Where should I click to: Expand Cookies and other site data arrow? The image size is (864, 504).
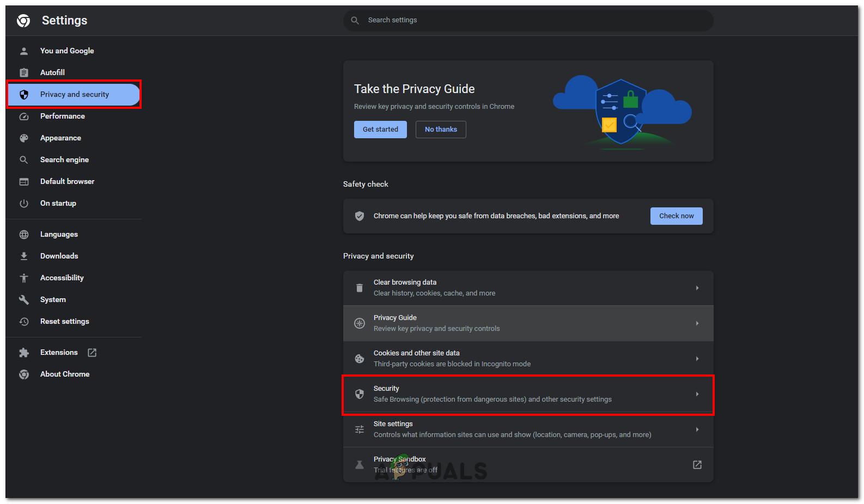[x=697, y=359]
